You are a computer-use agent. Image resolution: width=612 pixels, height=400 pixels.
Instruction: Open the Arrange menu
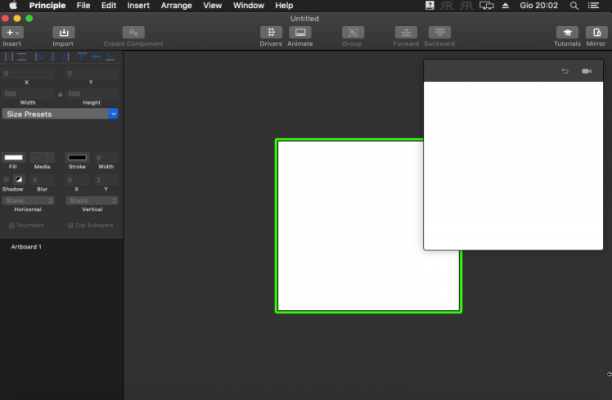point(176,5)
